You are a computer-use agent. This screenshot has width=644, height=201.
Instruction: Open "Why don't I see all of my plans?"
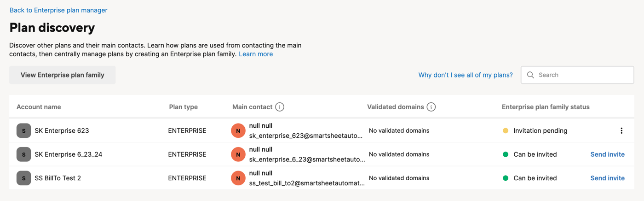(x=466, y=75)
